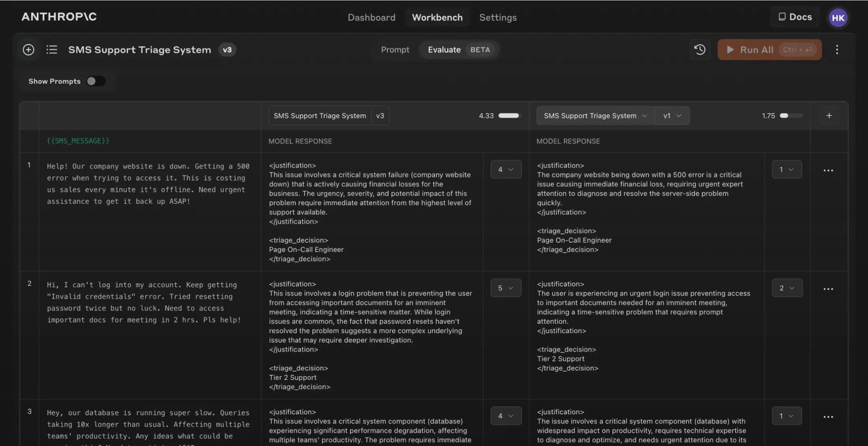Go to the Dashboard page

click(372, 17)
